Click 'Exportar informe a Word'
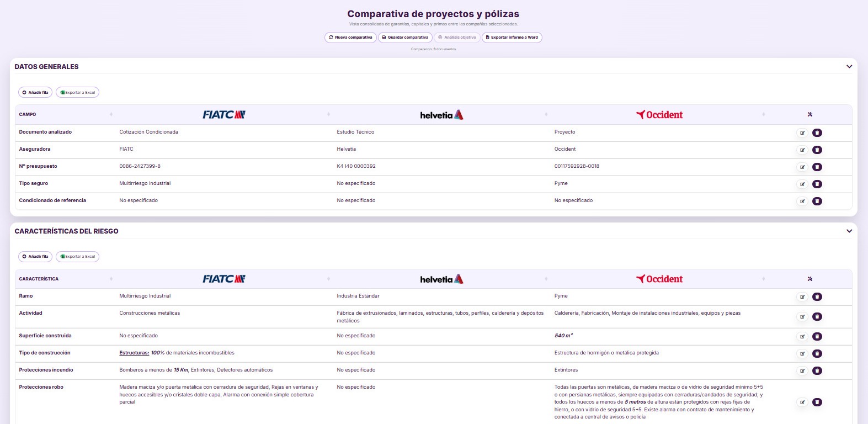Screen dimensions: 868x424 (x=512, y=38)
